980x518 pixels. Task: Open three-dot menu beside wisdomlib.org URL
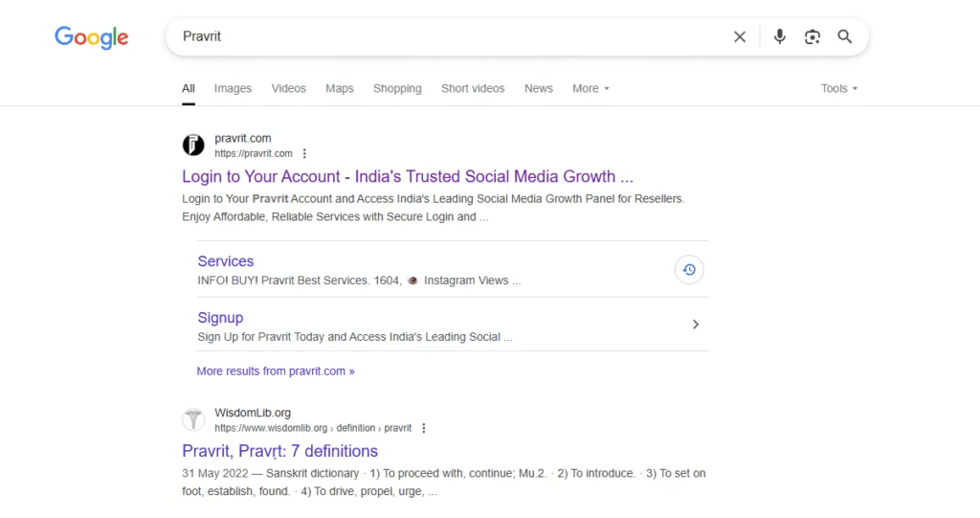pos(424,428)
